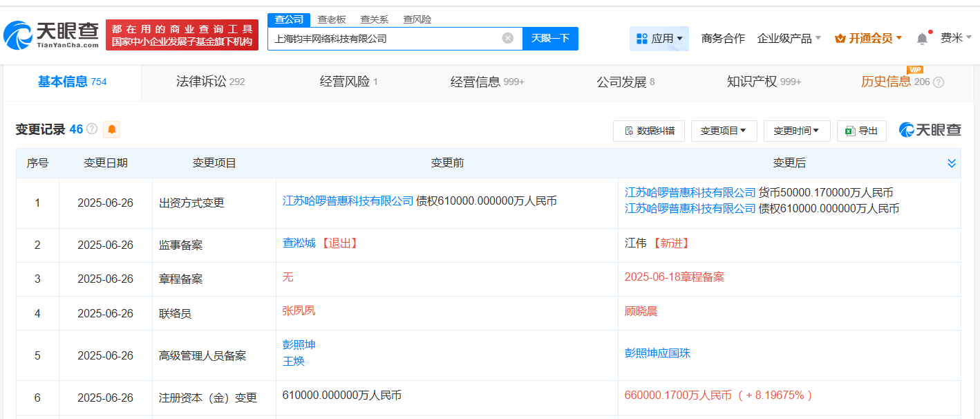Open the 企业级产品 dropdown

(789, 39)
